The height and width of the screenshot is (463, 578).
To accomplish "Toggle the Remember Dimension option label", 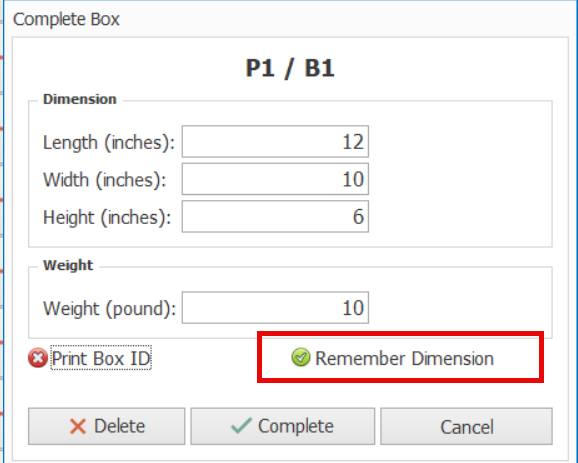I will point(404,358).
